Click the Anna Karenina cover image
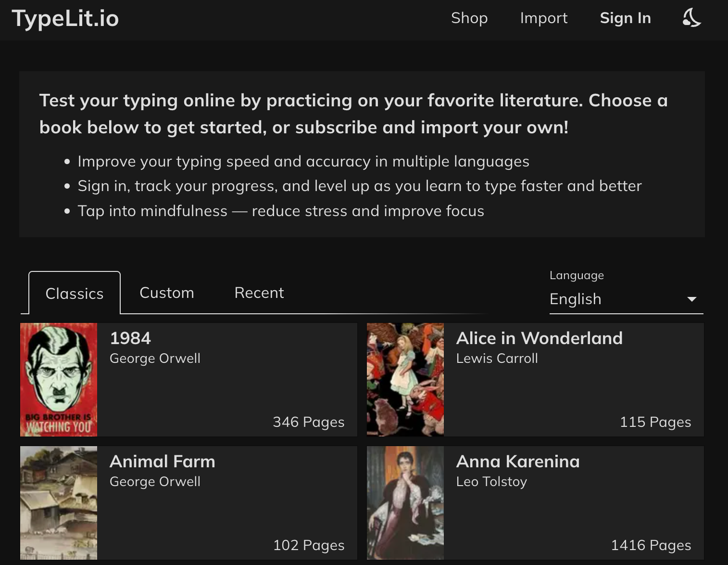 tap(405, 503)
